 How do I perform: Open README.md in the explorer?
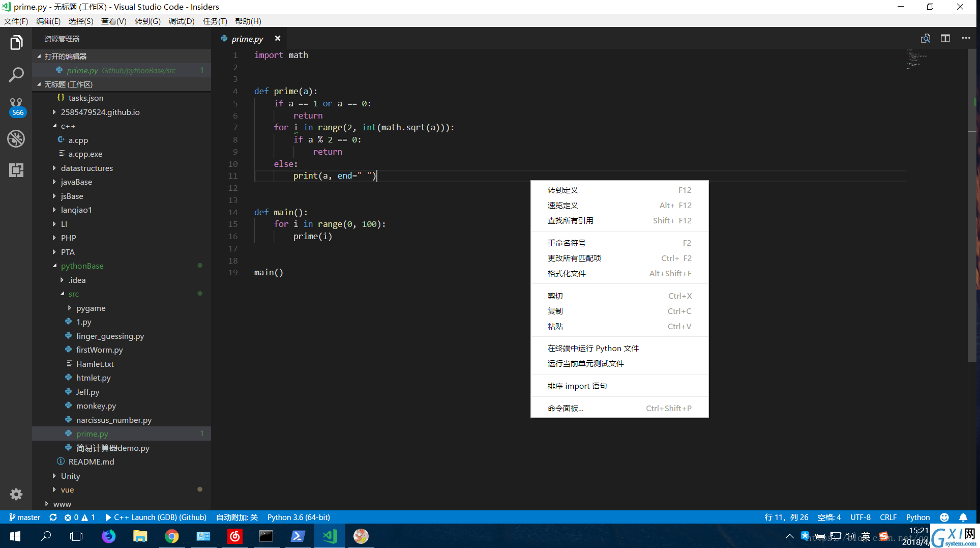coord(122,462)
